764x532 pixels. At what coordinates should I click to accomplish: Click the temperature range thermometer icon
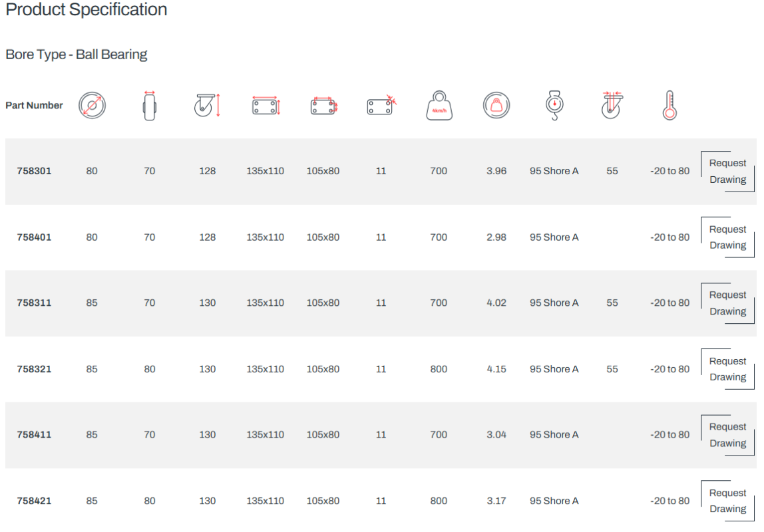670,105
